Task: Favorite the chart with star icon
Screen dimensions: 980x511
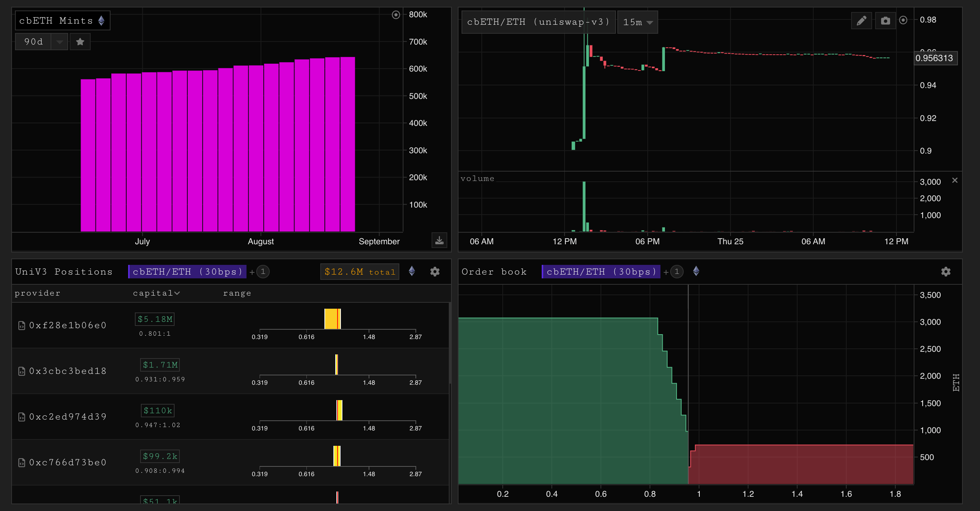Action: (80, 42)
